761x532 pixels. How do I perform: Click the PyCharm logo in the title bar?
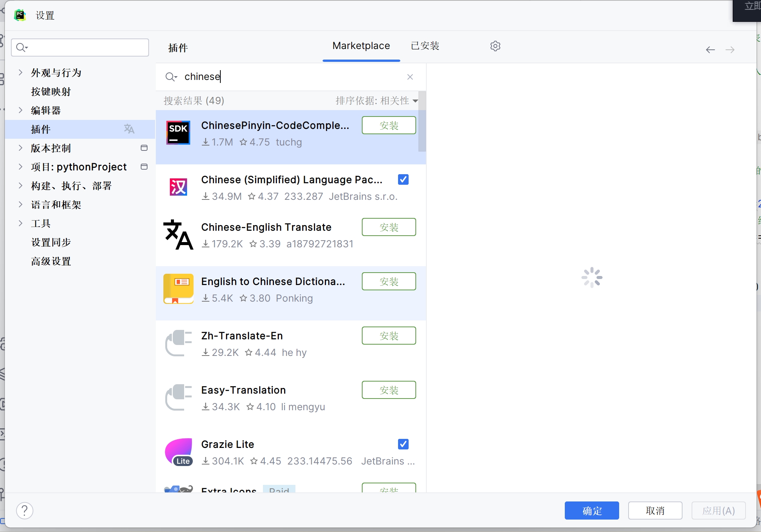[20, 15]
